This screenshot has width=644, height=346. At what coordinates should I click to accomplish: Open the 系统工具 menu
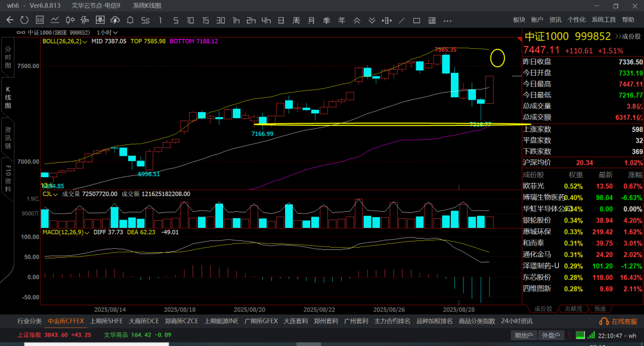point(603,20)
